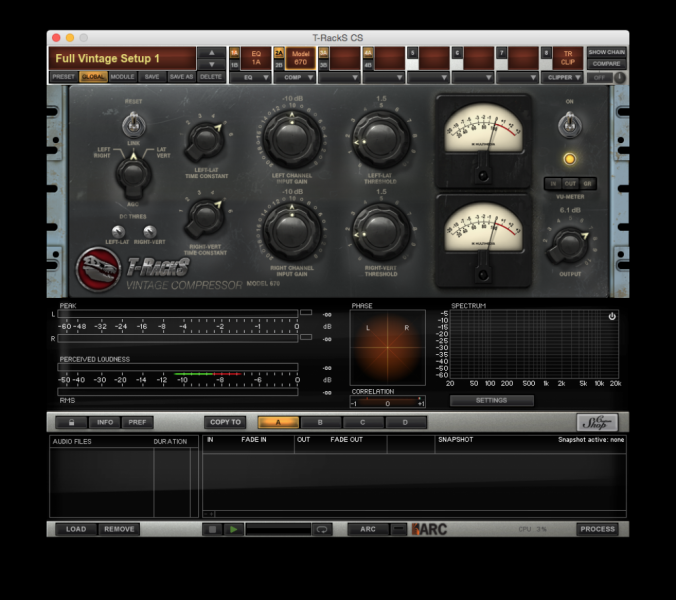
Task: Select chain slot 4B
Action: pyautogui.click(x=368, y=65)
